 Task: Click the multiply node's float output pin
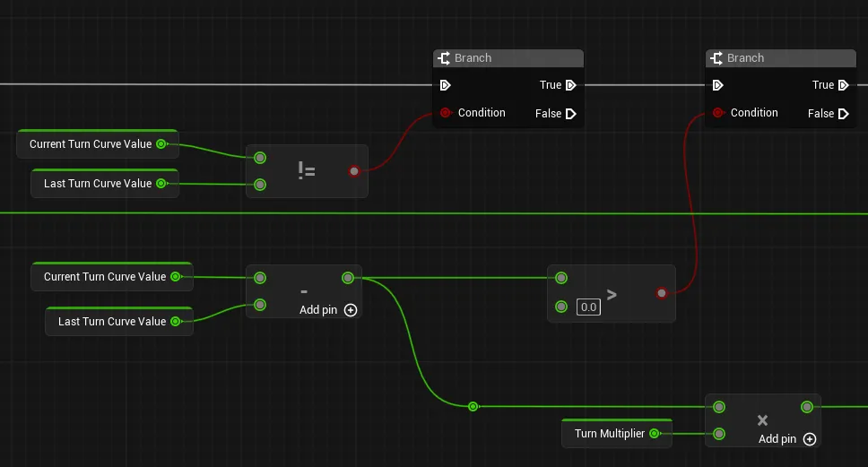pyautogui.click(x=806, y=407)
